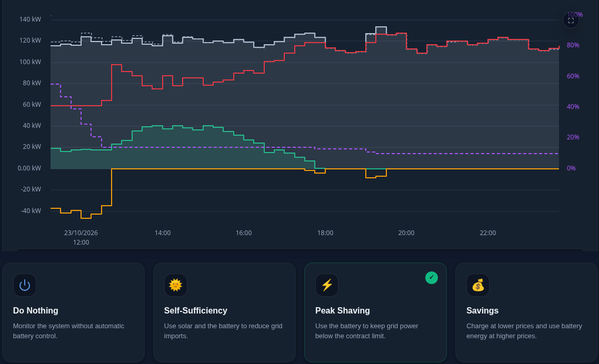Click the sun icon in Self-Sufficiency card
The image size is (599, 364).
point(176,285)
